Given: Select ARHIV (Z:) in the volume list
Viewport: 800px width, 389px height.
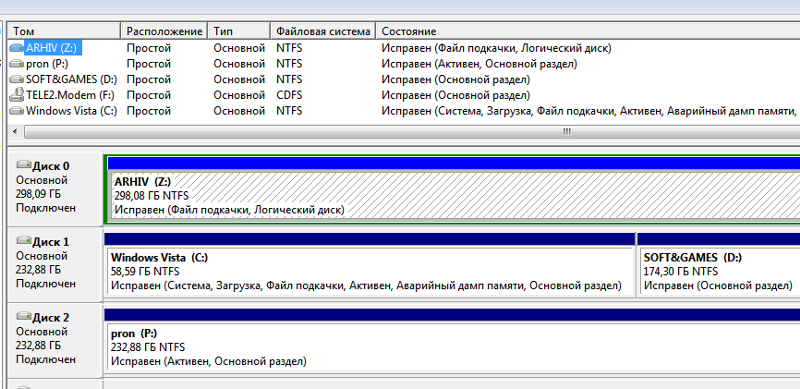Looking at the screenshot, I should click(x=54, y=48).
